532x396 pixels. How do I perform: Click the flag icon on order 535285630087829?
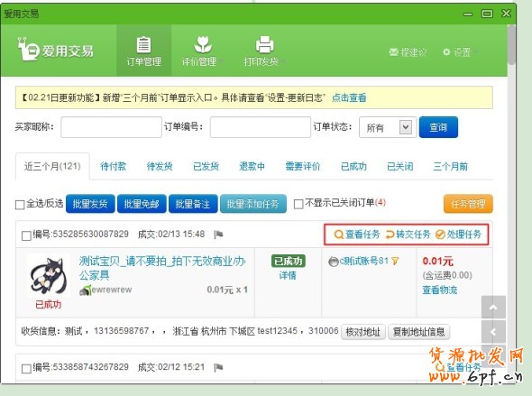(218, 235)
